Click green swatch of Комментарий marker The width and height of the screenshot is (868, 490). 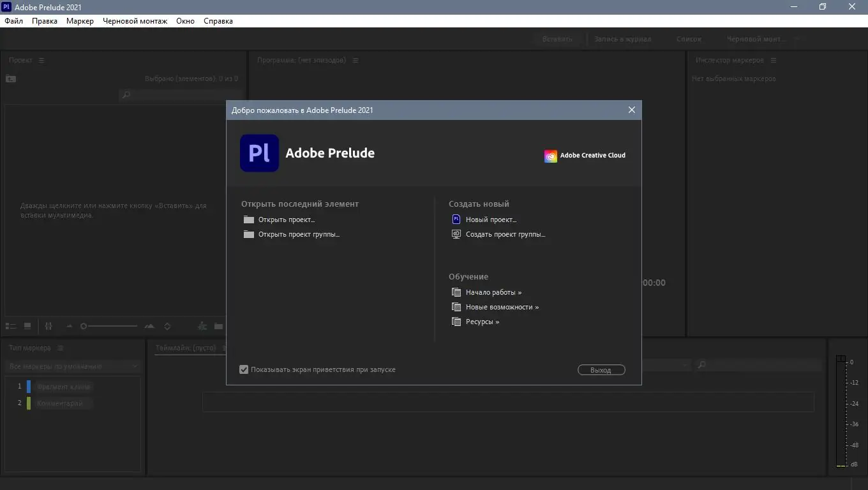29,403
